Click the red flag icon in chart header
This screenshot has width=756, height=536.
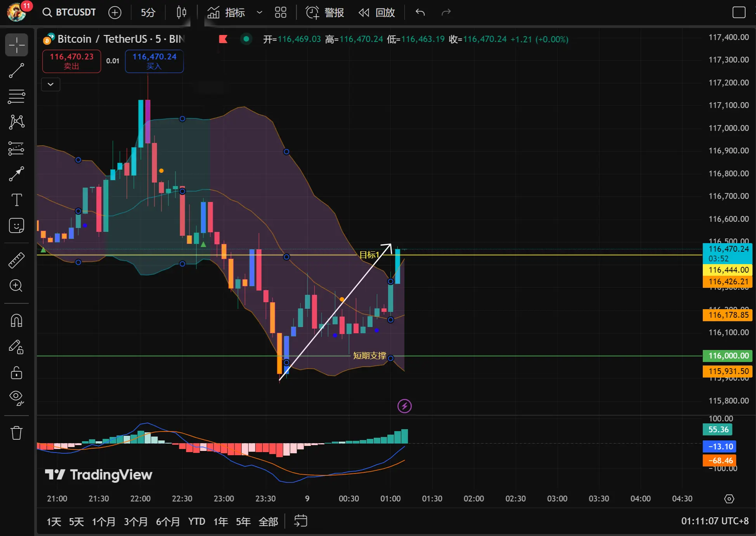tap(223, 39)
